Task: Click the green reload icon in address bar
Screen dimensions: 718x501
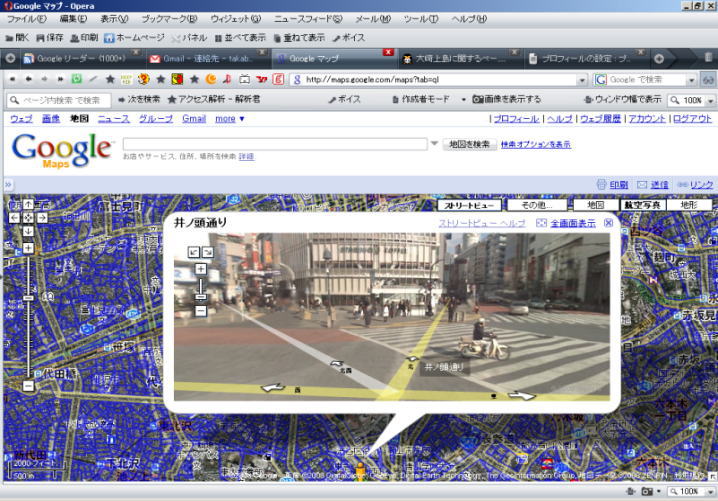Action: 76,79
